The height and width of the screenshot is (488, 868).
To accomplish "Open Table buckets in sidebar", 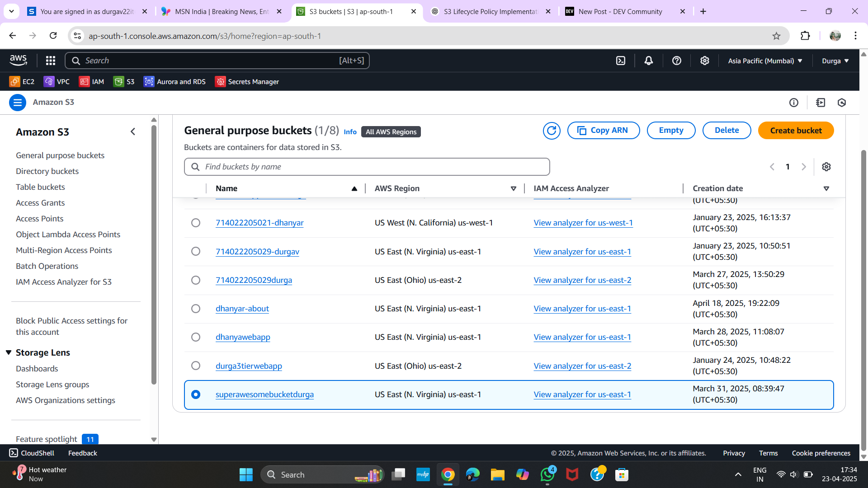I will tap(40, 187).
